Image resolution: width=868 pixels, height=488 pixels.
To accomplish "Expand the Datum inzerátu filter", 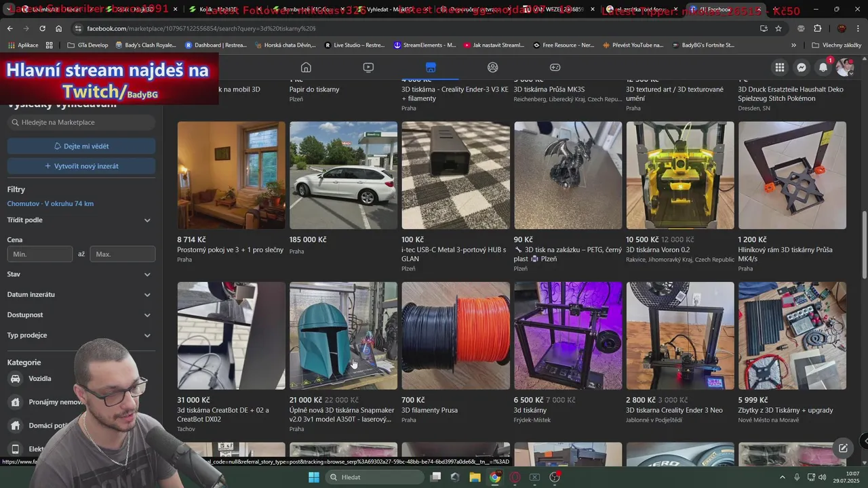I will pos(80,295).
